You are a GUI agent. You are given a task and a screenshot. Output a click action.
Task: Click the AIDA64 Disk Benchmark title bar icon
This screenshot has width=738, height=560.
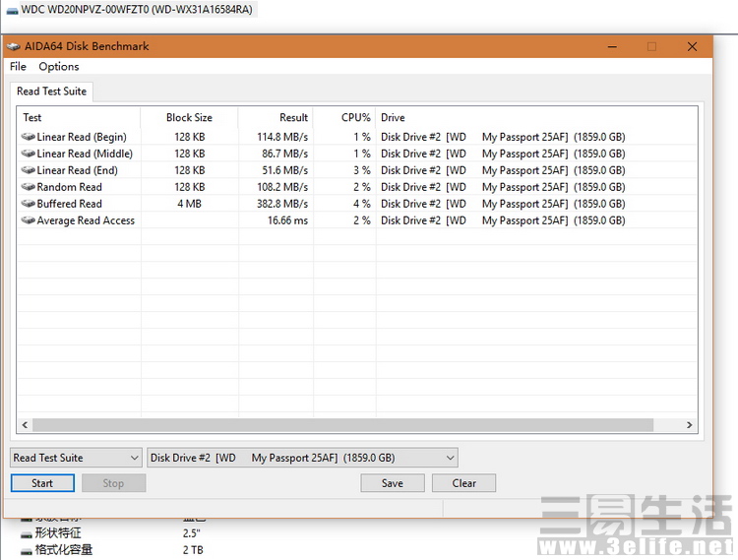point(13,46)
